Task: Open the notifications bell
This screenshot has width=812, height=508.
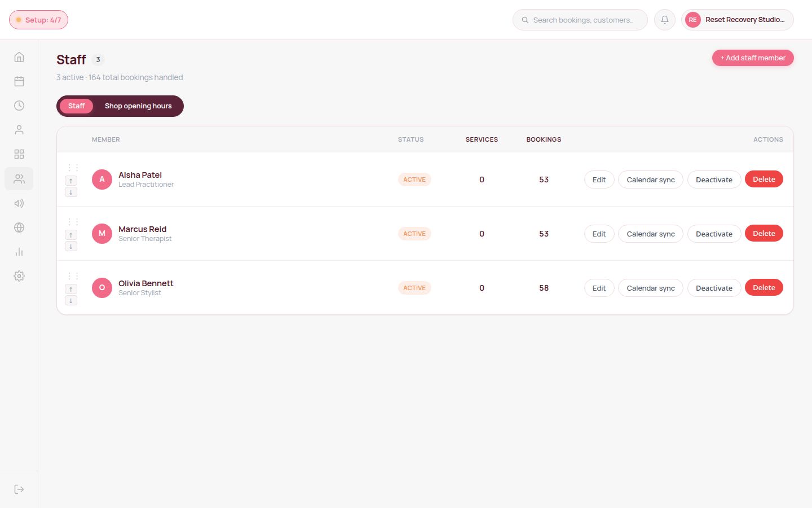Action: click(x=665, y=20)
